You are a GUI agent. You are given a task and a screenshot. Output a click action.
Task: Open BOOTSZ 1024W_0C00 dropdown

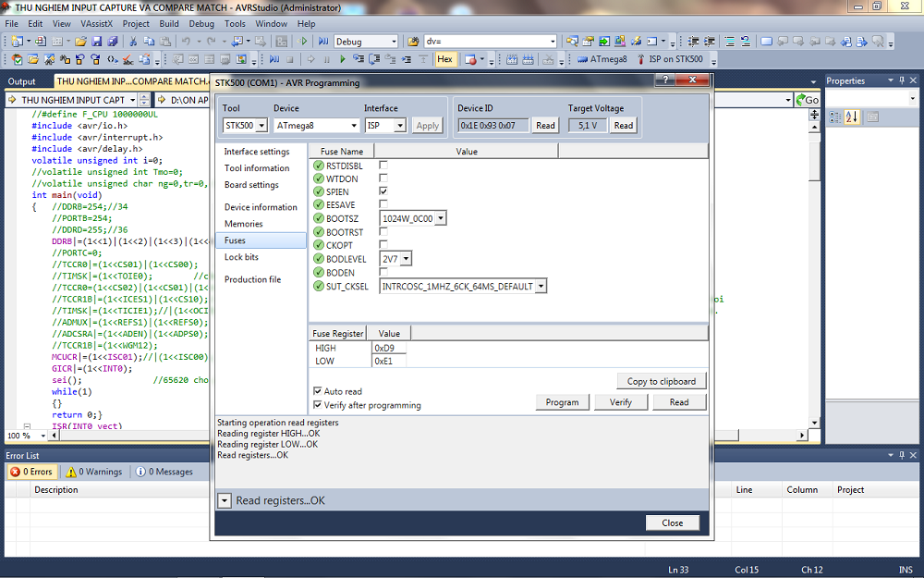pos(440,218)
